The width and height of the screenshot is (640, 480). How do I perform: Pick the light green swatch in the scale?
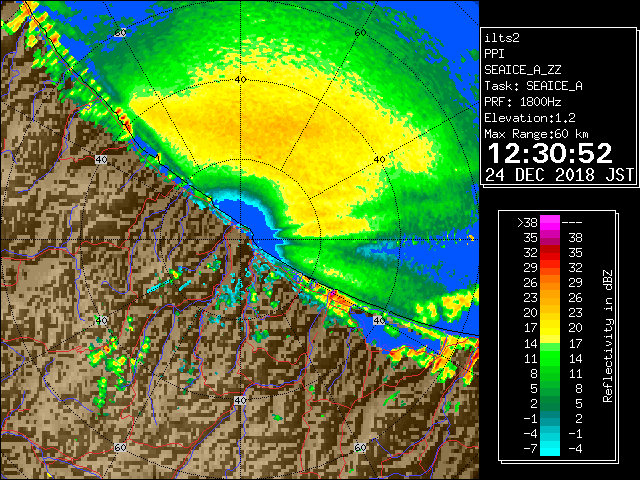(x=550, y=347)
